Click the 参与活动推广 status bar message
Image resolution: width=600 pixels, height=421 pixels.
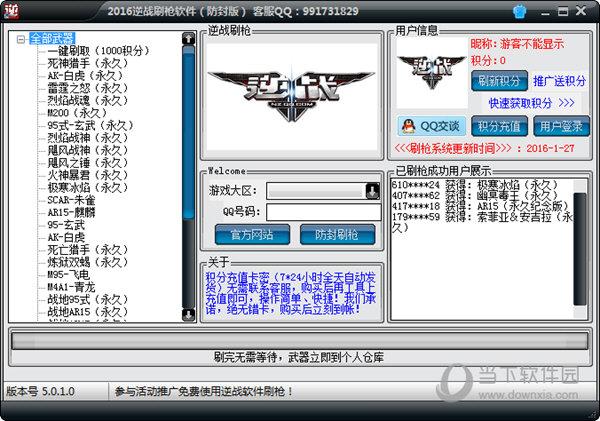pyautogui.click(x=204, y=392)
